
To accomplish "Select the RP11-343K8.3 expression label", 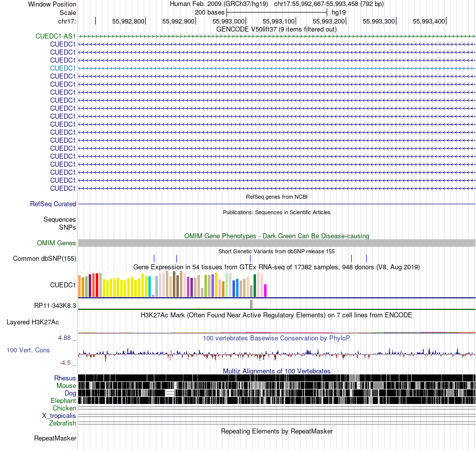I will coord(55,306).
